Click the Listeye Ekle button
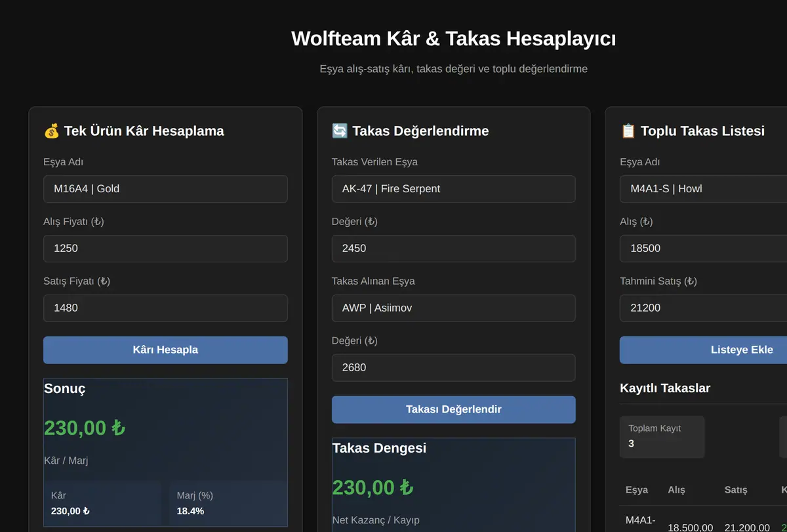The image size is (787, 532). 703,350
